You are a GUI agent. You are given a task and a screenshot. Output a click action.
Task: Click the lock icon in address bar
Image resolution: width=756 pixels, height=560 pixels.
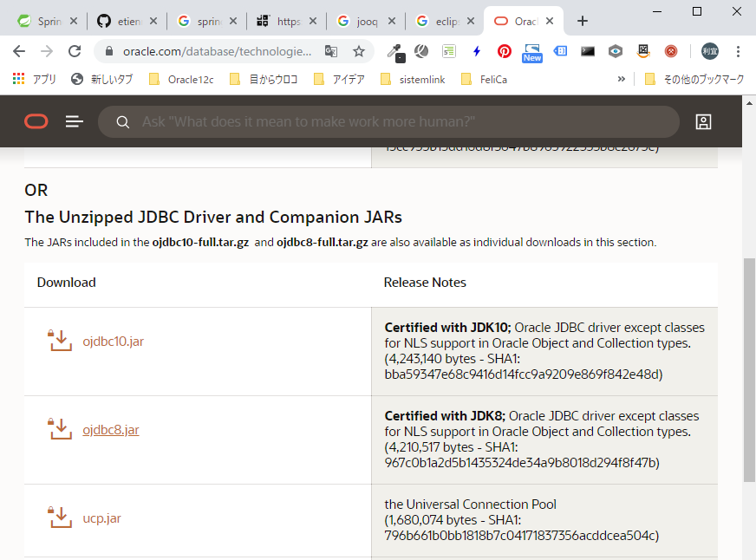[x=109, y=51]
